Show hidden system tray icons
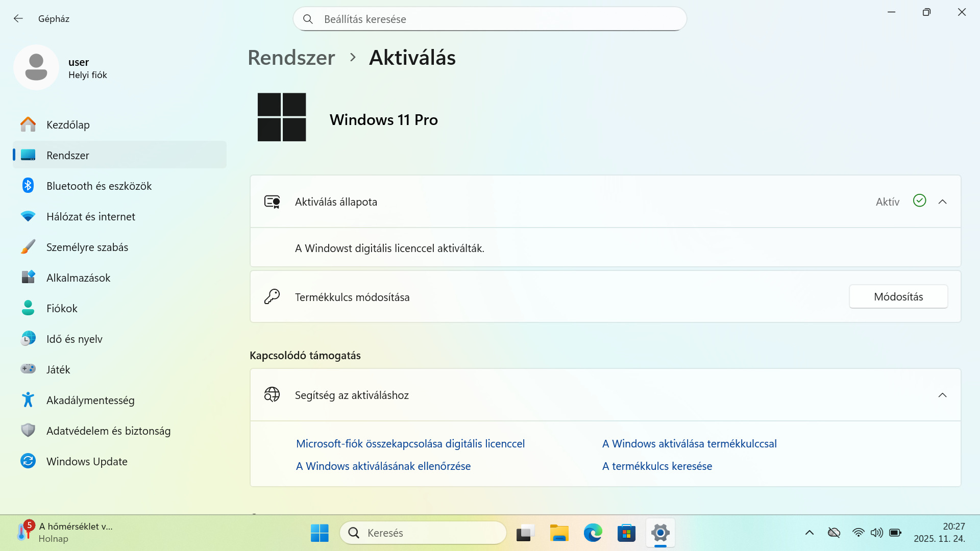Viewport: 980px width, 551px height. [810, 533]
